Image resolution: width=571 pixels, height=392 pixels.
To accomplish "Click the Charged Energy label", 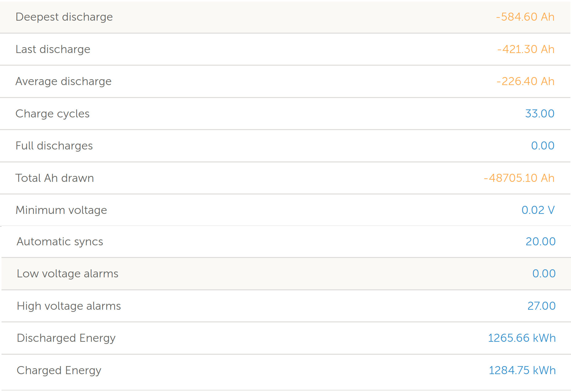I will tap(59, 370).
